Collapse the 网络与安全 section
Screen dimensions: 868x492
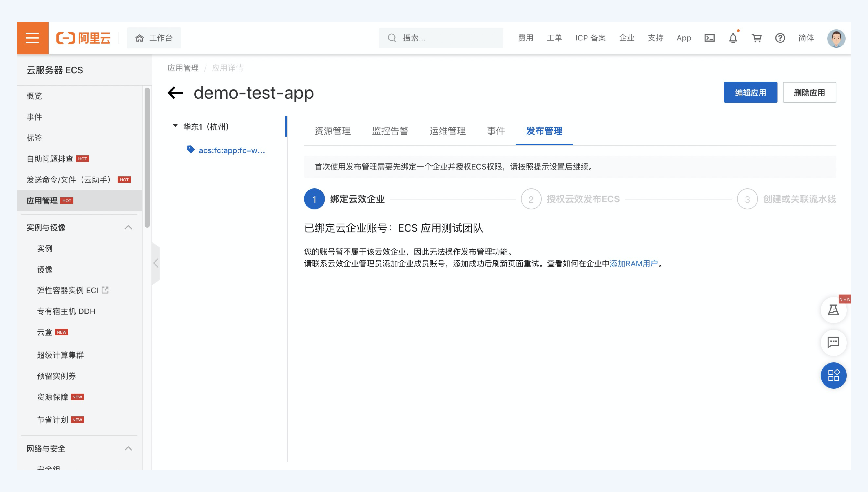point(128,448)
